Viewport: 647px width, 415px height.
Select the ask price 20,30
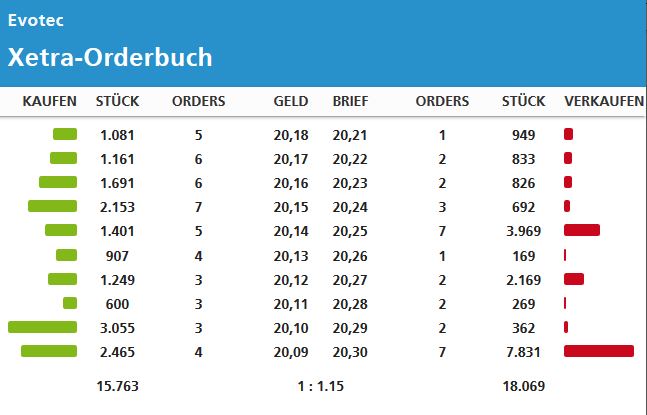(x=350, y=351)
